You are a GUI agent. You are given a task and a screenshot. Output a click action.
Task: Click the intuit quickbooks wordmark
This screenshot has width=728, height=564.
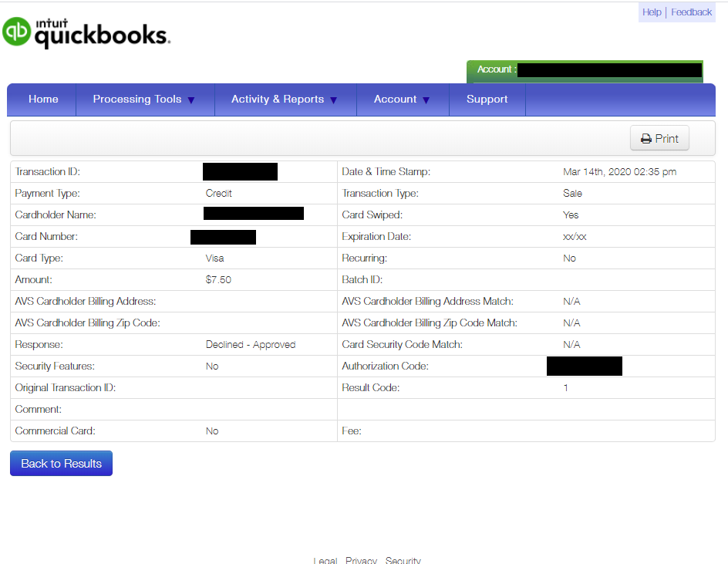pyautogui.click(x=102, y=33)
